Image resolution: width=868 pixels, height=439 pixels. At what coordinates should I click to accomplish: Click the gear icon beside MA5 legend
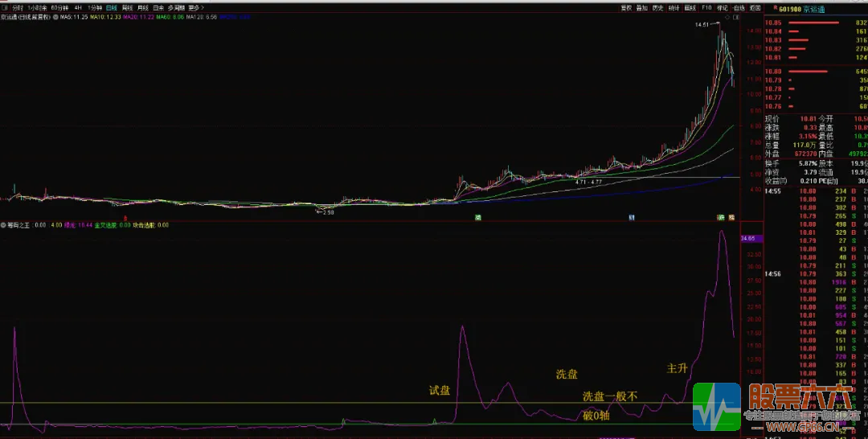(55, 16)
